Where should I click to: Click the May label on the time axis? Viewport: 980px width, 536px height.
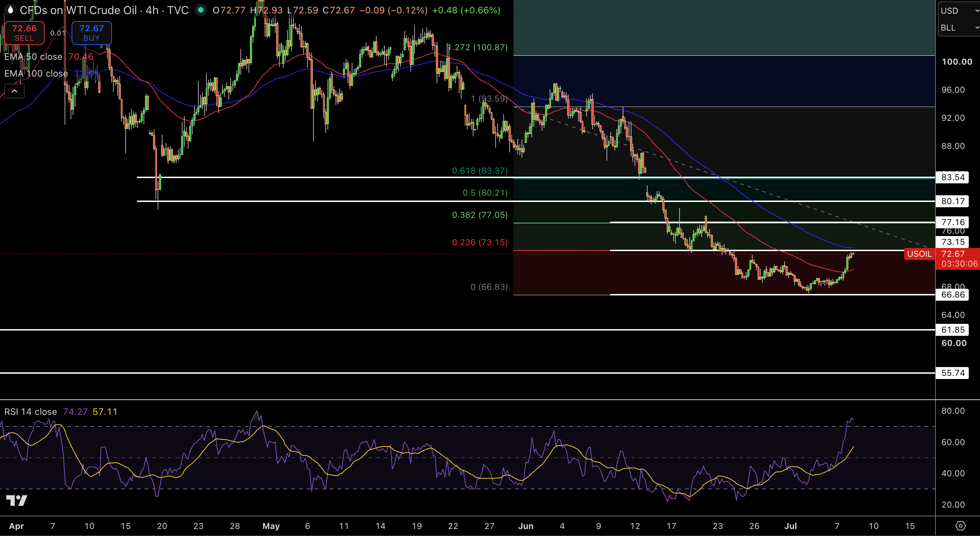tap(271, 526)
